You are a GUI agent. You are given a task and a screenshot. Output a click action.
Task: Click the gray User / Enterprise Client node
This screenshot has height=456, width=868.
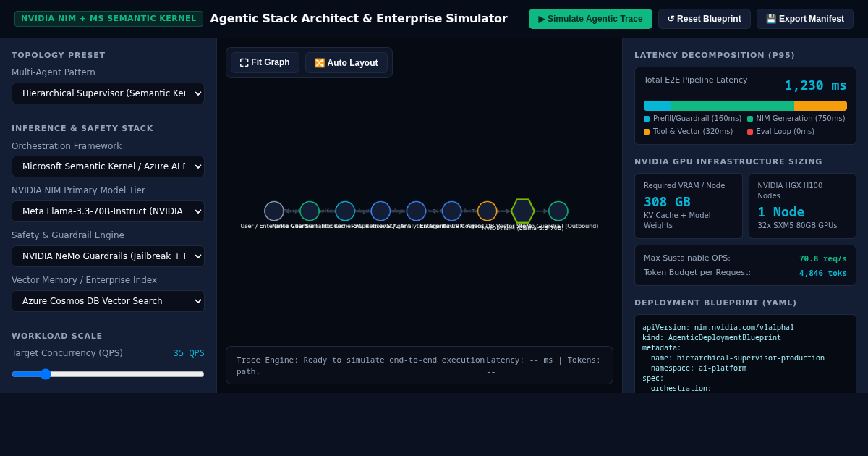(274, 211)
